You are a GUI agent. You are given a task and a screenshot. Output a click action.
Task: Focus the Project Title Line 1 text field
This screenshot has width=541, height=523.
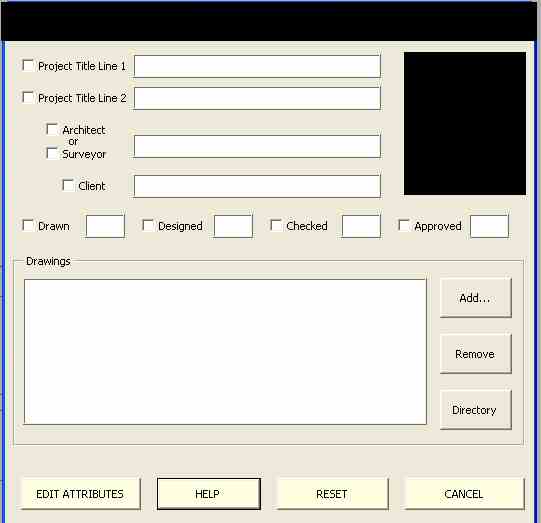[x=257, y=66]
